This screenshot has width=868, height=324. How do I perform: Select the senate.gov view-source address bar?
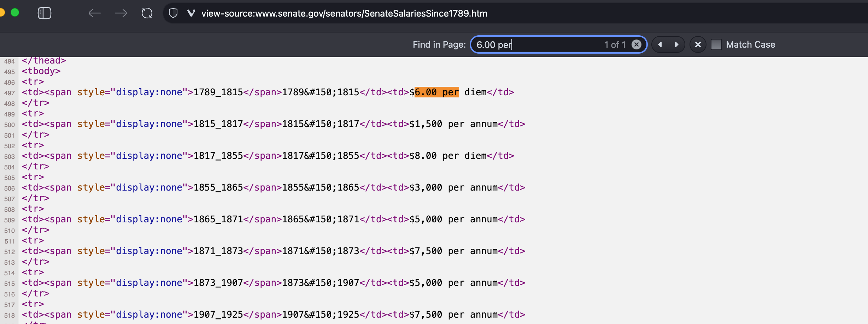click(344, 13)
